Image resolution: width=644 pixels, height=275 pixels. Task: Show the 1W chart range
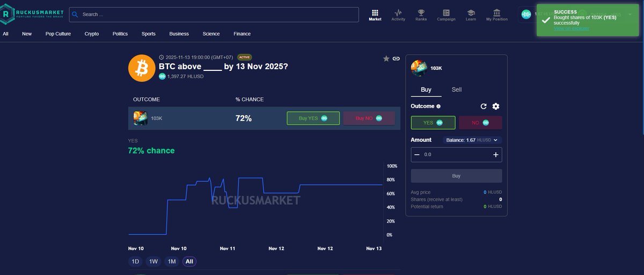pyautogui.click(x=153, y=262)
